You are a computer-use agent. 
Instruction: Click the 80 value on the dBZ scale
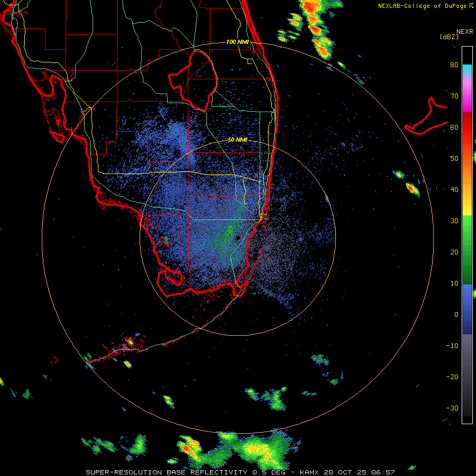pos(454,65)
